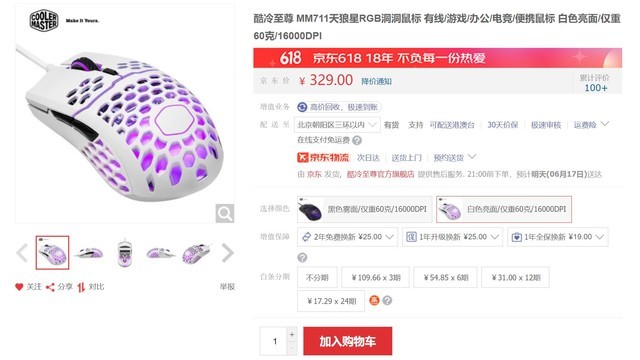Image resolution: width=640 pixels, height=360 pixels.
Task: Click the heart follow icon
Action: (19, 287)
